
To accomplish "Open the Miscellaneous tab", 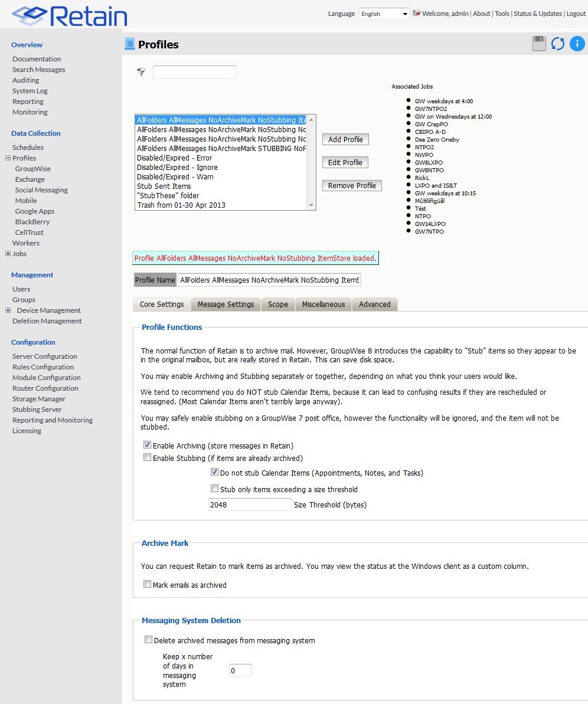I will pyautogui.click(x=324, y=304).
